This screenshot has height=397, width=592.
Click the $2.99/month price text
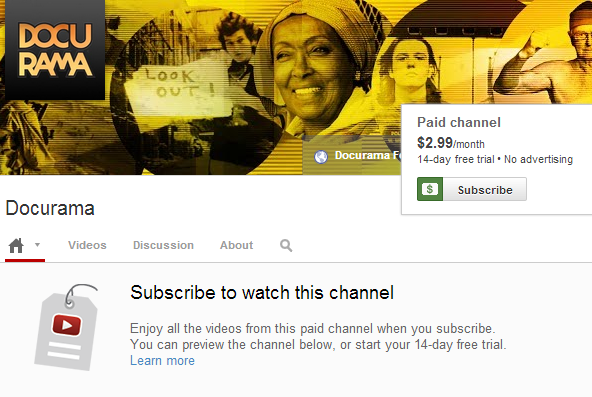[451, 143]
